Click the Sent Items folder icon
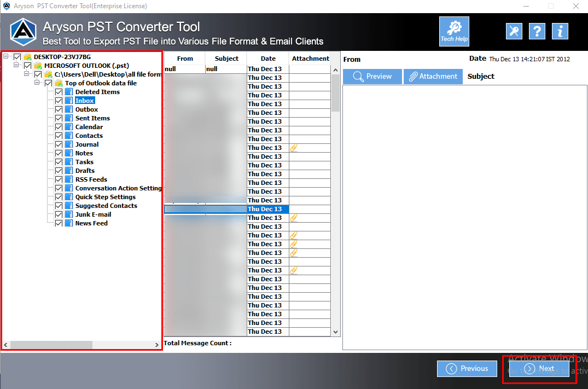Image resolution: width=588 pixels, height=389 pixels. pyautogui.click(x=69, y=118)
